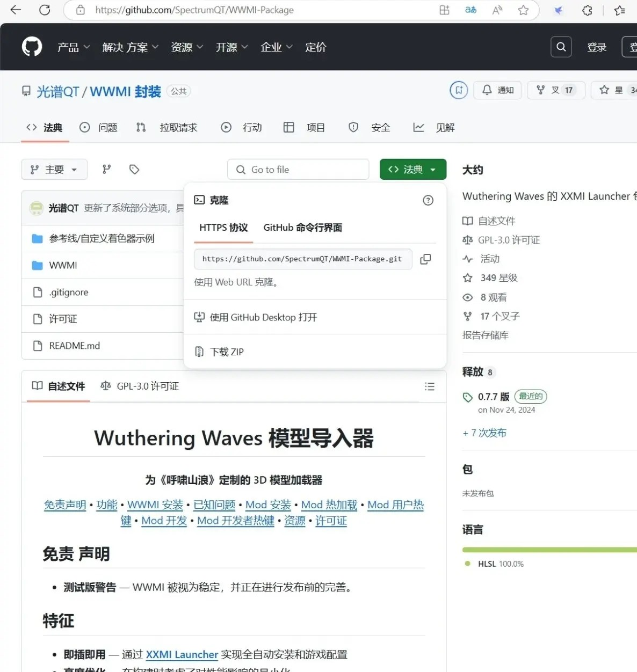Toggle the browser immersive translate icon
This screenshot has width=637, height=672.
(470, 10)
